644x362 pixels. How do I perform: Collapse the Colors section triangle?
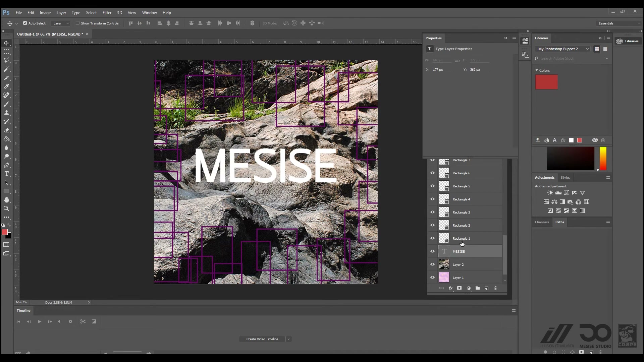(x=537, y=70)
